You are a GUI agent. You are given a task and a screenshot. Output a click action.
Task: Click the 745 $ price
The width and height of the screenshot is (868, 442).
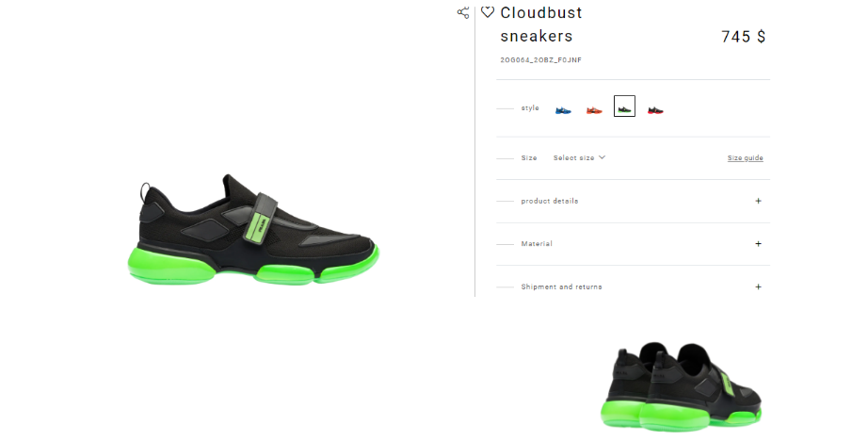(x=744, y=37)
